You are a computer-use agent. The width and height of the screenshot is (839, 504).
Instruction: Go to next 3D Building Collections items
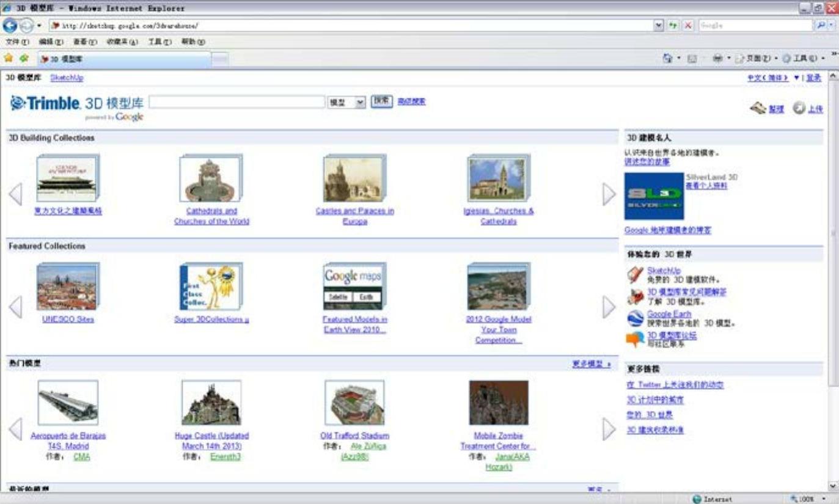point(609,194)
